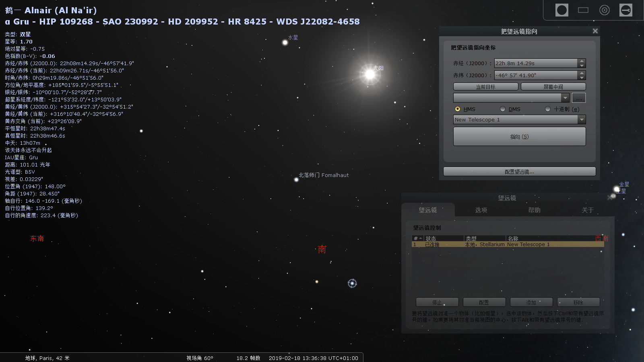Click the 赤纬 field showing -46° 57' 41.90"

536,75
